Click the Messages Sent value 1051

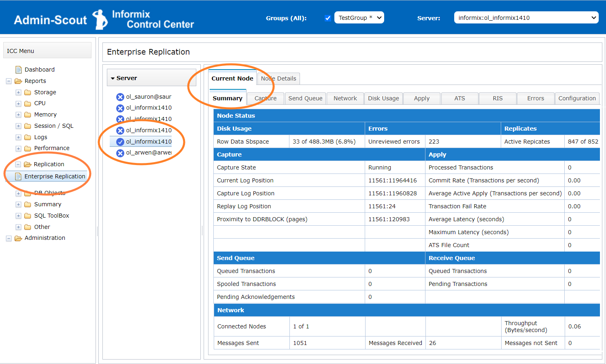[x=300, y=343]
